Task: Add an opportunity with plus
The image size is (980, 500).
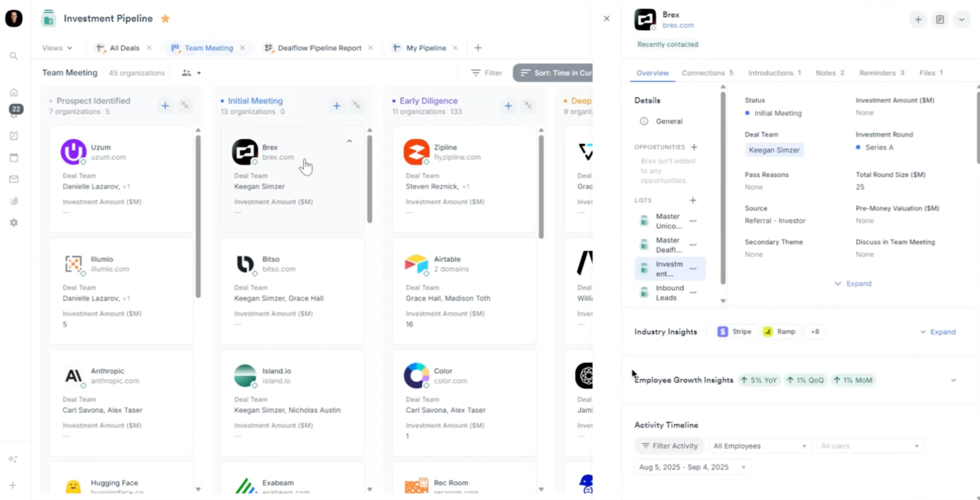Action: pos(694,147)
